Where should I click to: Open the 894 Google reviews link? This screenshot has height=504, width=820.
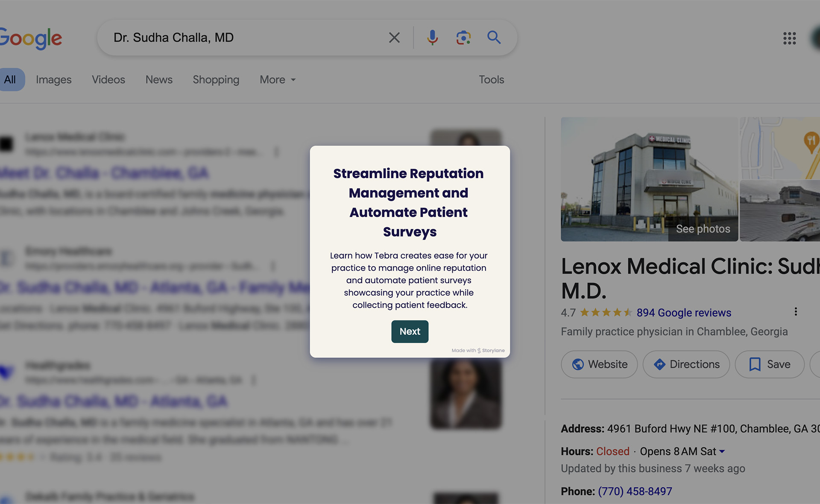coord(684,313)
